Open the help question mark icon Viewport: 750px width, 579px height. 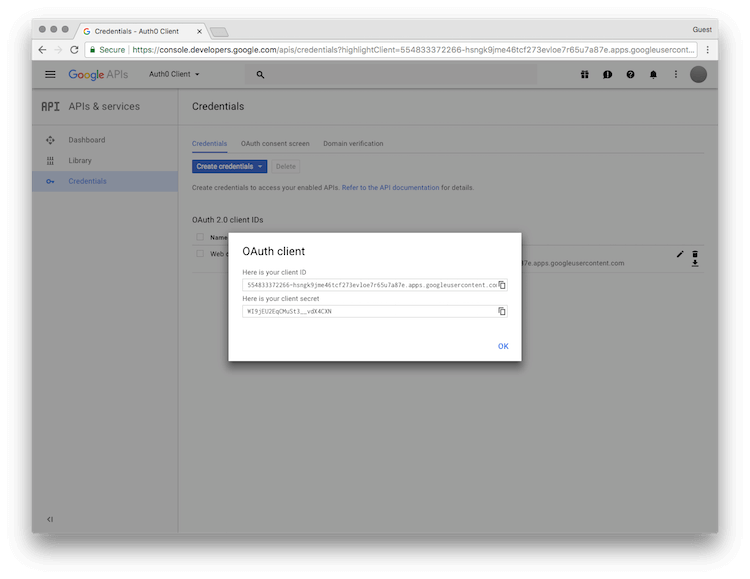[x=630, y=74]
